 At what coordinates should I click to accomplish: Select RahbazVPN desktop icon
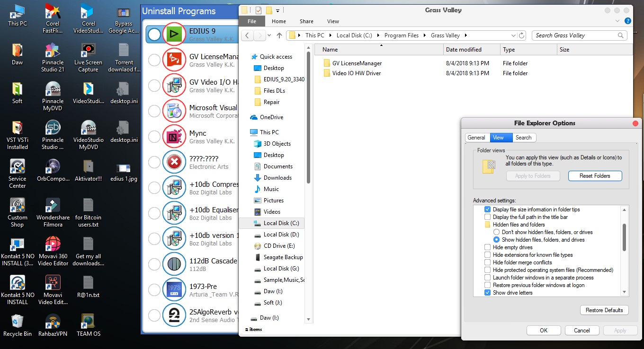(53, 325)
